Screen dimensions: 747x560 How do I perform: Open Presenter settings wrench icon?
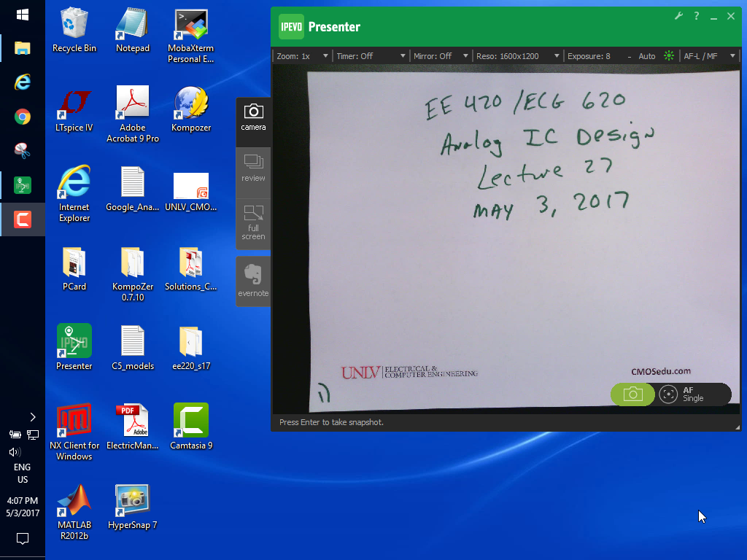coord(679,16)
